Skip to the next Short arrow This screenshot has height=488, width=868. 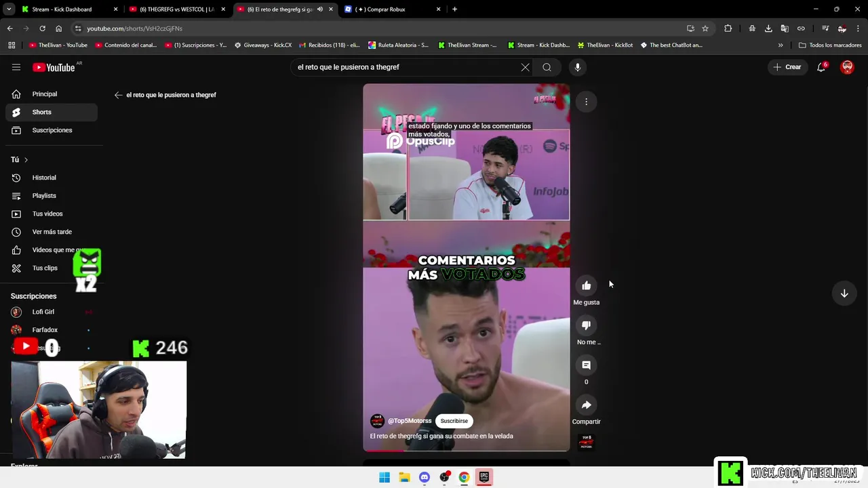[x=844, y=293]
